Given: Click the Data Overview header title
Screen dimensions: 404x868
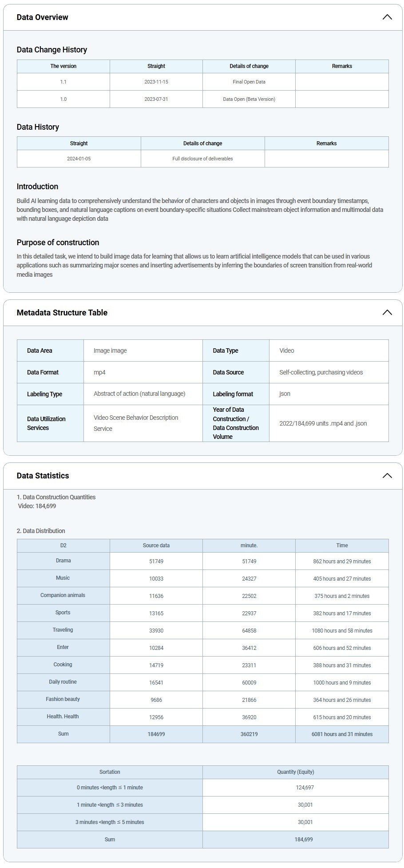Looking at the screenshot, I should click(x=43, y=17).
